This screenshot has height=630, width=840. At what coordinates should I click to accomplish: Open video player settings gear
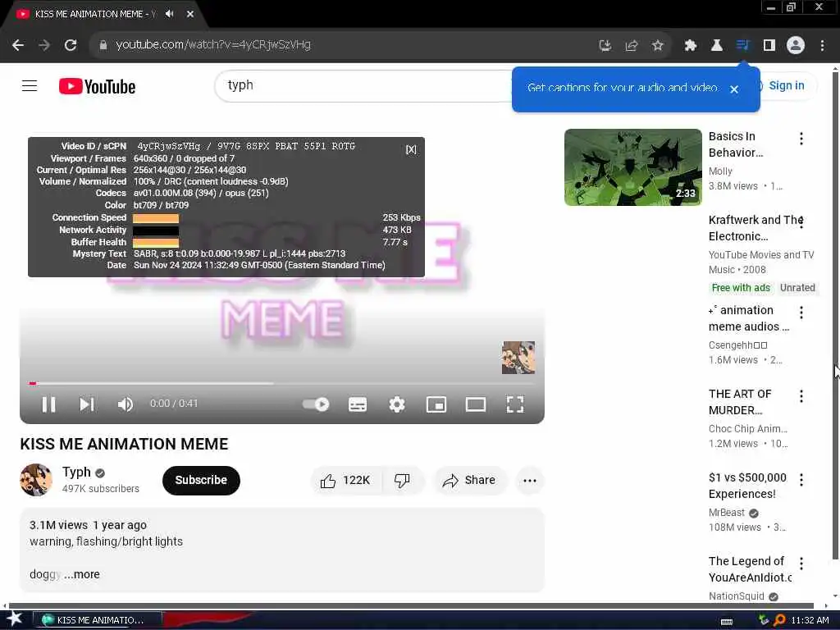tap(397, 404)
